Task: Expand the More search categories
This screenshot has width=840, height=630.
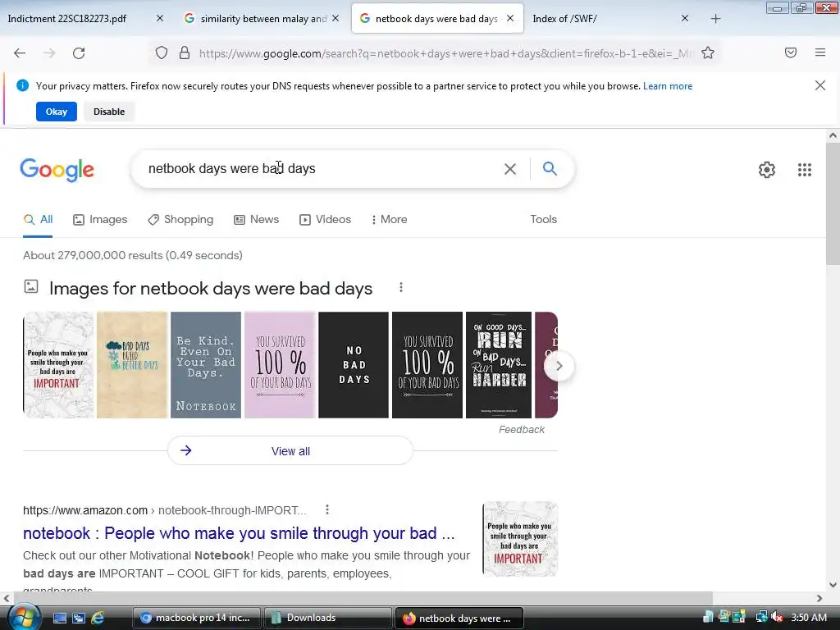Action: tap(390, 220)
